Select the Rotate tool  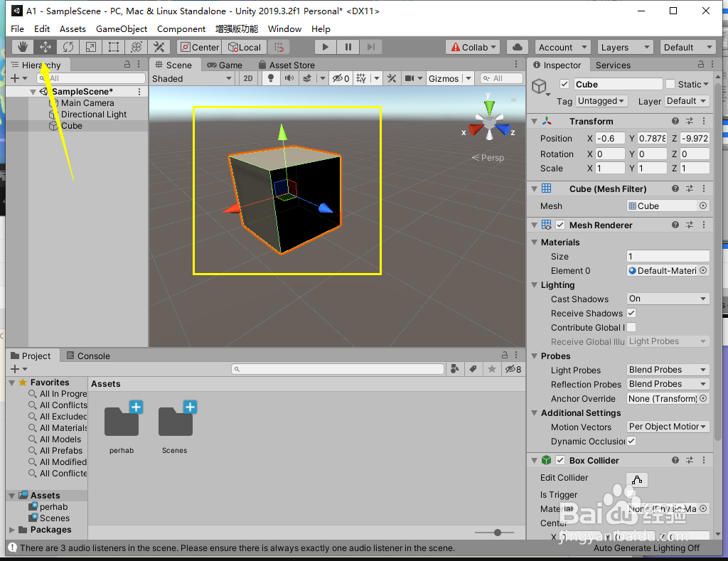point(68,47)
